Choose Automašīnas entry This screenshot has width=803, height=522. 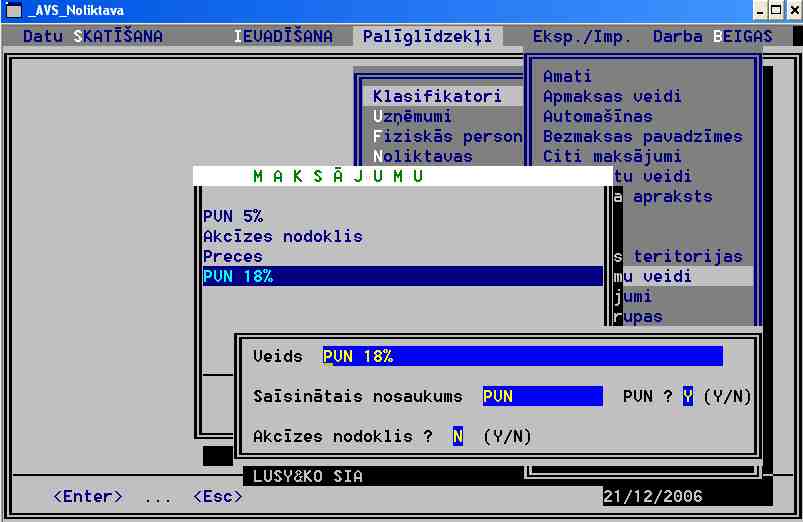pos(598,116)
